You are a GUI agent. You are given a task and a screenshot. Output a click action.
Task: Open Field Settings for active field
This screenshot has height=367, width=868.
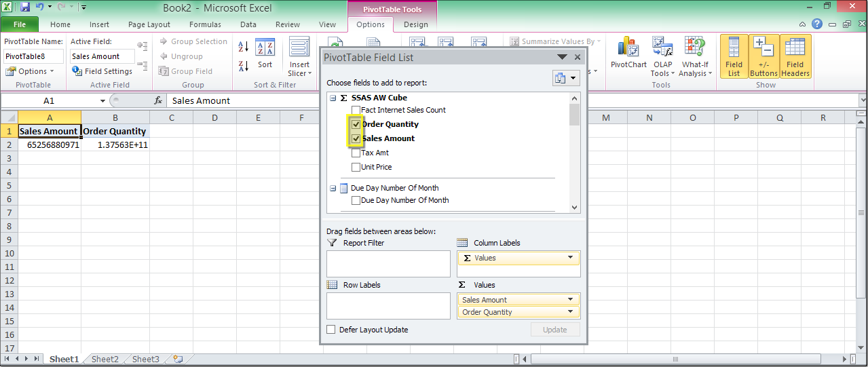point(102,71)
